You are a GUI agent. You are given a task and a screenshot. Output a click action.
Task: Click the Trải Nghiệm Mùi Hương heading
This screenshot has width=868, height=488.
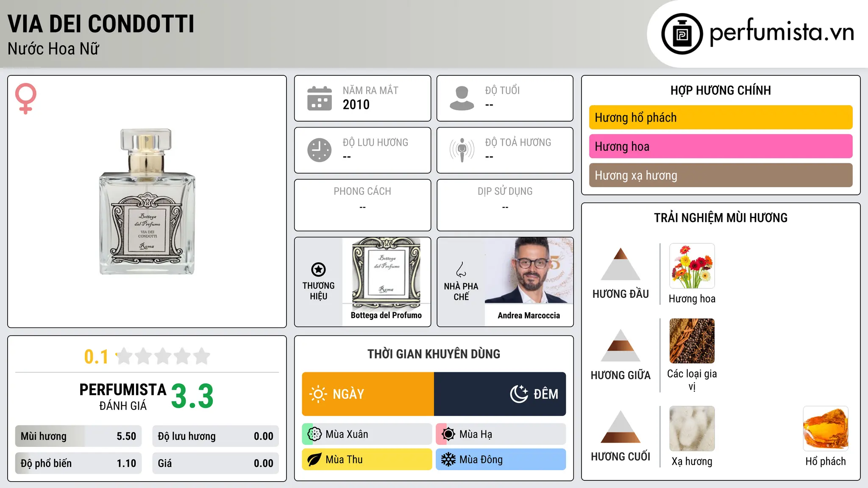721,218
